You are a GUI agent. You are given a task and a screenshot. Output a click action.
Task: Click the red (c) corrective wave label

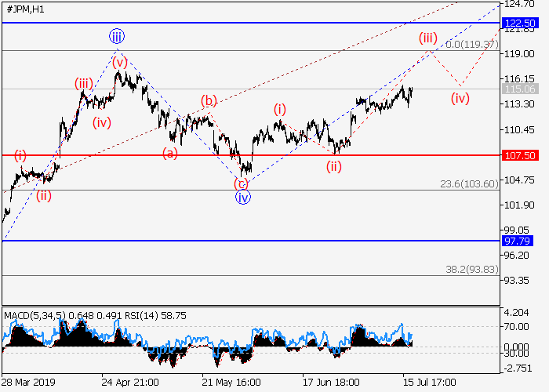(242, 183)
